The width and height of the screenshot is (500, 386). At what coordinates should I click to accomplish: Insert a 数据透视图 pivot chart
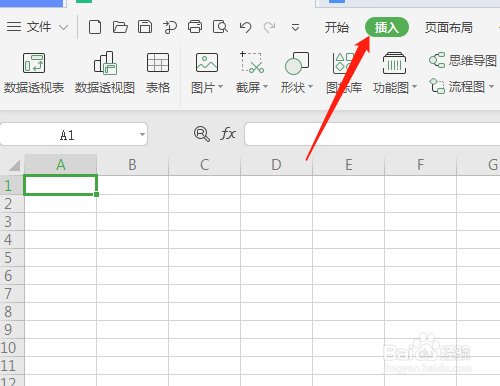(x=105, y=73)
